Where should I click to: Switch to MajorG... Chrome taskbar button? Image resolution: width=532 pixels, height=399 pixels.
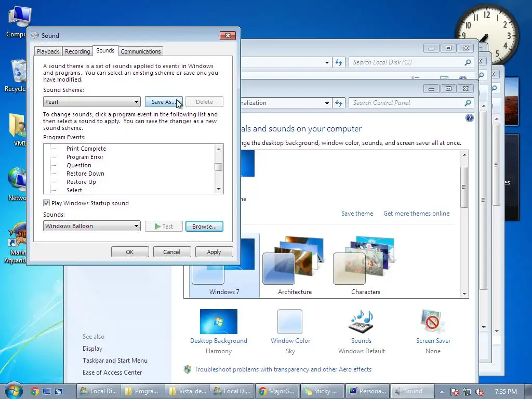coord(277,391)
